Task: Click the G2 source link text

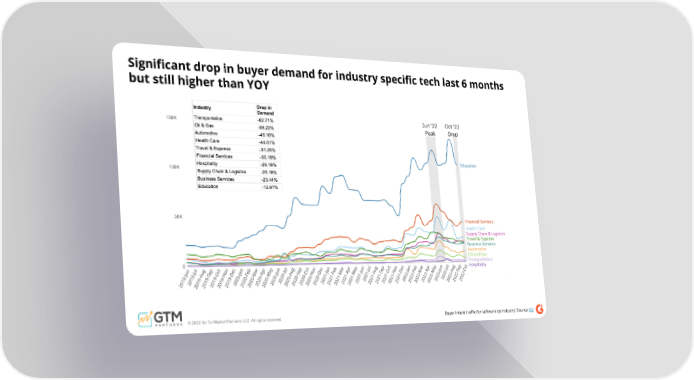Action: pyautogui.click(x=531, y=310)
